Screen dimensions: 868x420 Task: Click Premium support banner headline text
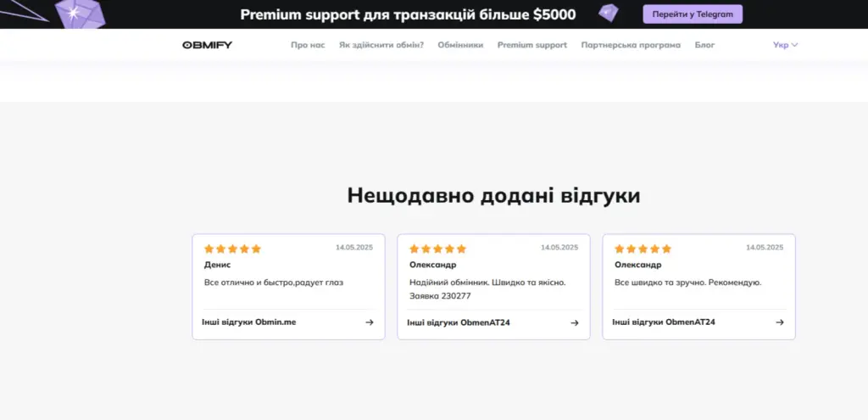(x=408, y=14)
